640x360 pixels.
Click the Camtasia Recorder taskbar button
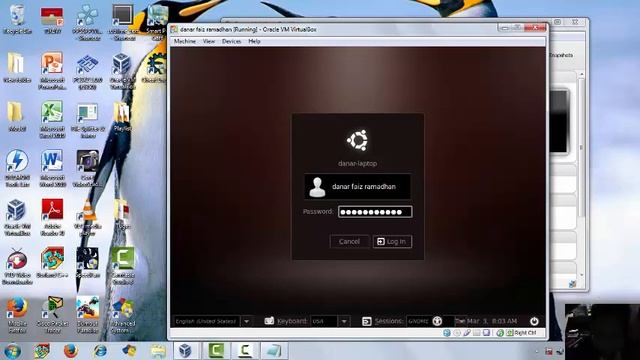(245, 351)
